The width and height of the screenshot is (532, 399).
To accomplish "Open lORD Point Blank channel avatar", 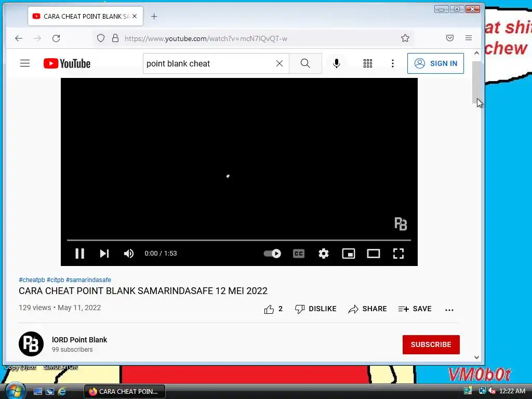I will [x=31, y=344].
